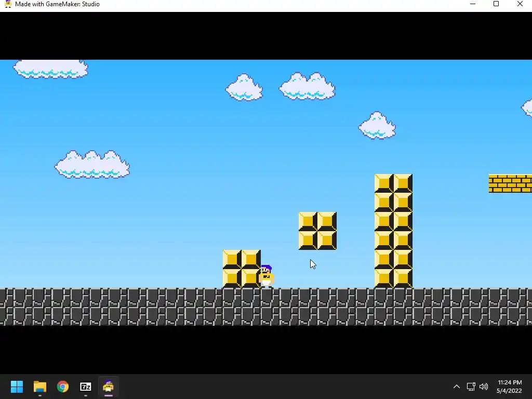Close the GameMaker game window
The width and height of the screenshot is (532, 399).
(520, 4)
